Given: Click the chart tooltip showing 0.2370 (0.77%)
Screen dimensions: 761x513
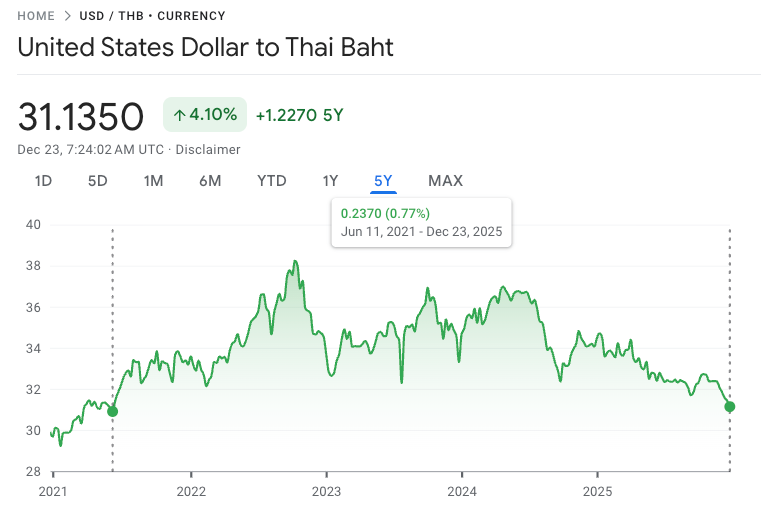Looking at the screenshot, I should [421, 222].
